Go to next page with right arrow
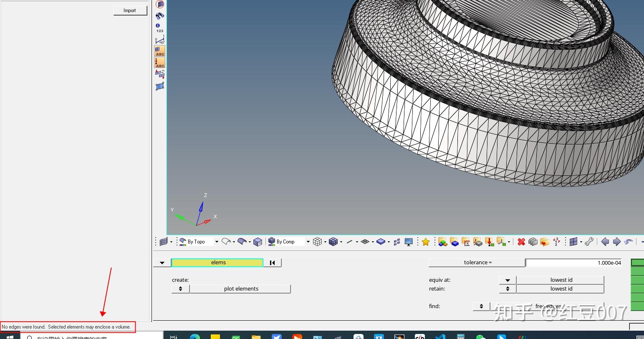644x339 pixels. tap(617, 242)
